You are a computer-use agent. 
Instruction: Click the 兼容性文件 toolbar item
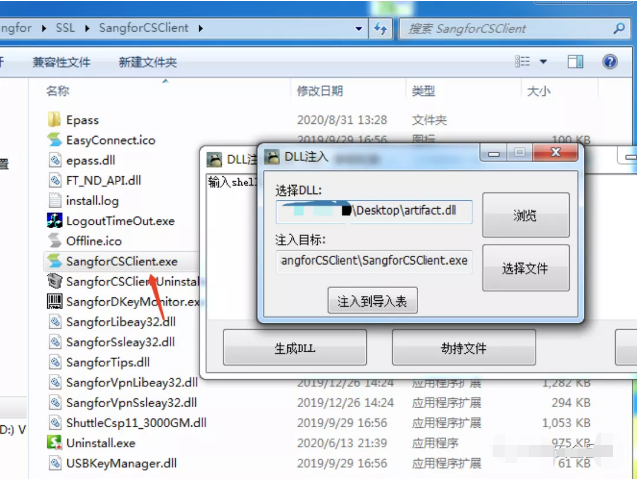click(x=61, y=62)
